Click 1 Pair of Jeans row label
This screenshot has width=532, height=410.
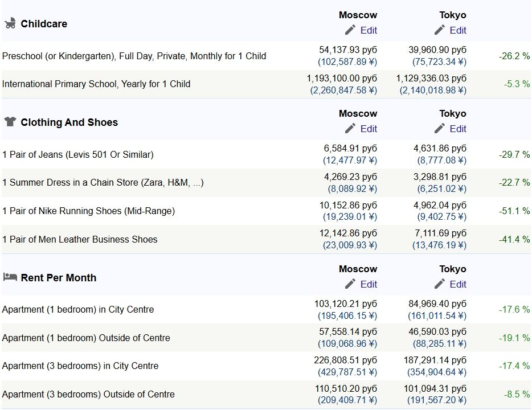[77, 155]
